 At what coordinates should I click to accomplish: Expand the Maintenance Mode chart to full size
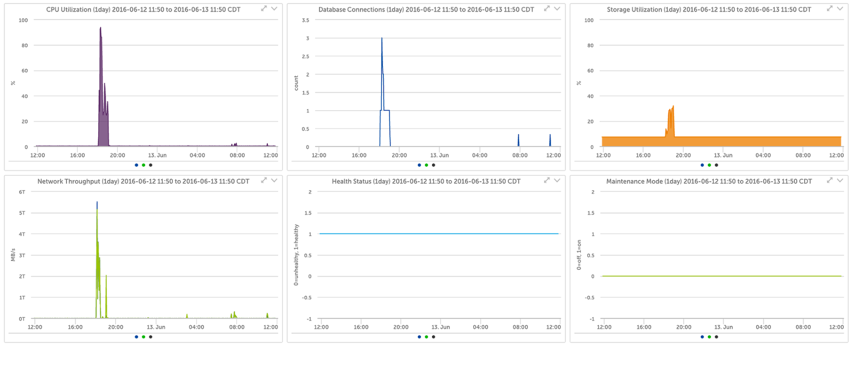coord(830,180)
